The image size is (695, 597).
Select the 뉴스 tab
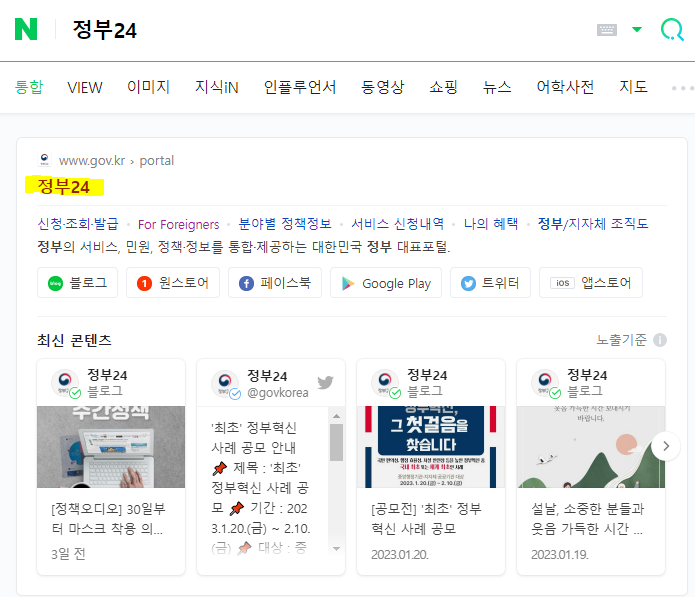point(497,87)
